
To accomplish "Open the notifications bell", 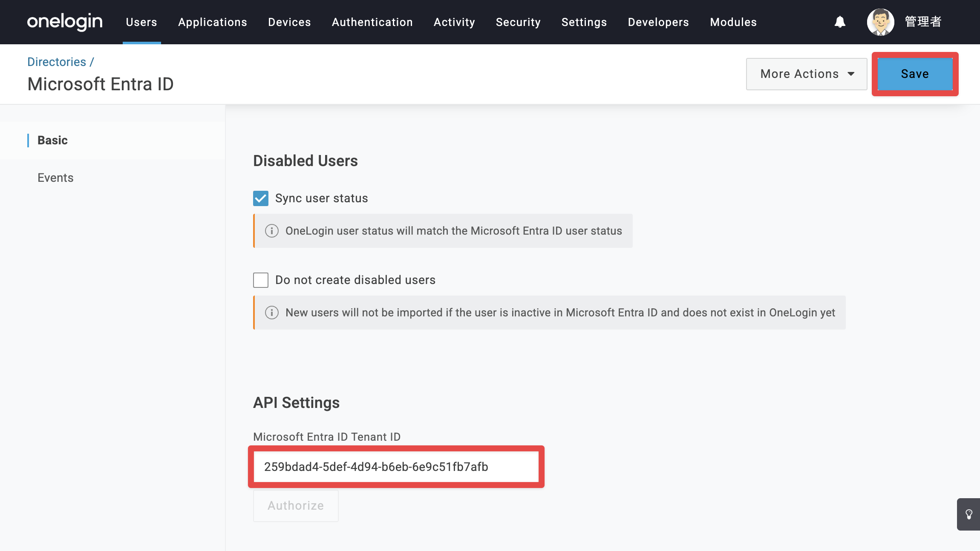I will click(840, 22).
